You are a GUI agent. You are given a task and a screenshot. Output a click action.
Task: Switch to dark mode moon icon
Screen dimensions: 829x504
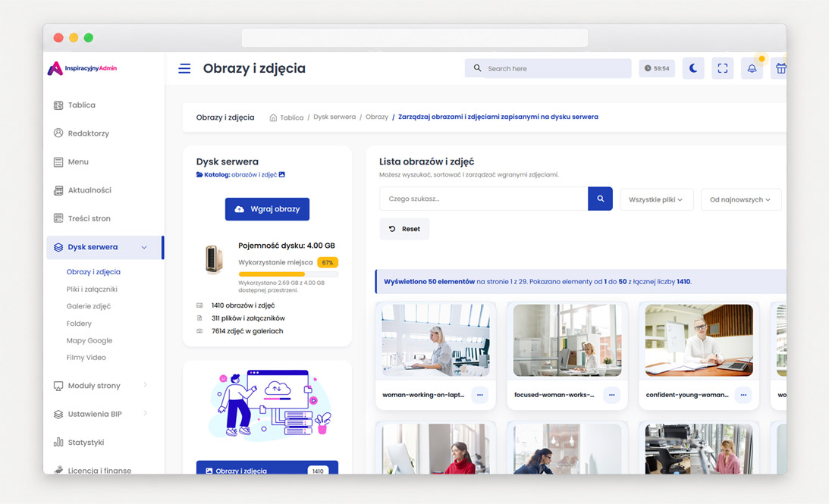click(693, 68)
